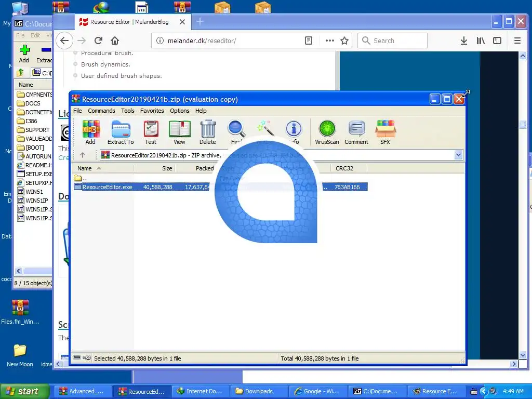Show Firefox sidebars icon
The height and width of the screenshot is (399, 532).
[497, 41]
